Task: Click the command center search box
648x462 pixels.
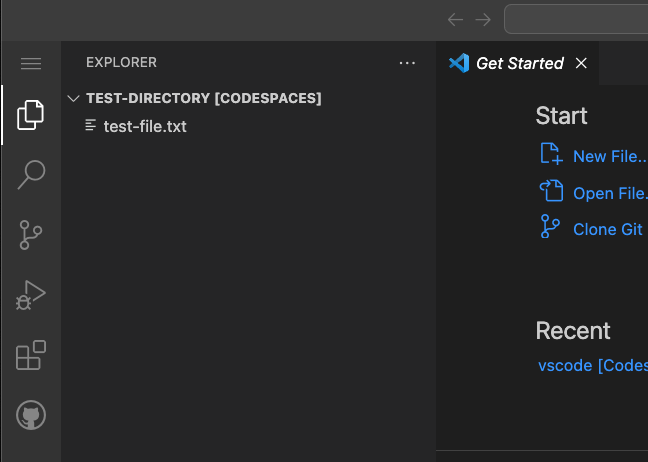Action: 576,19
